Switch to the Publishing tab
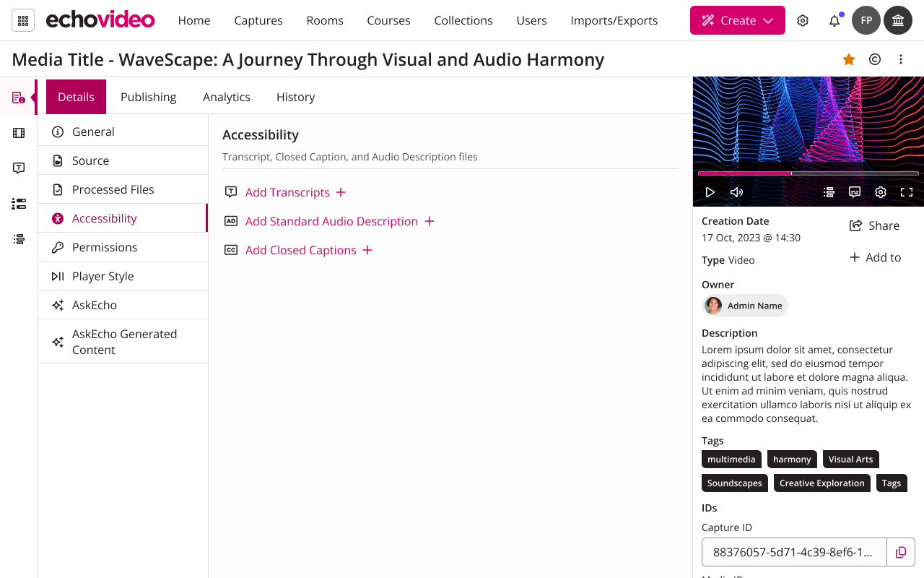Image resolution: width=924 pixels, height=578 pixels. click(148, 96)
